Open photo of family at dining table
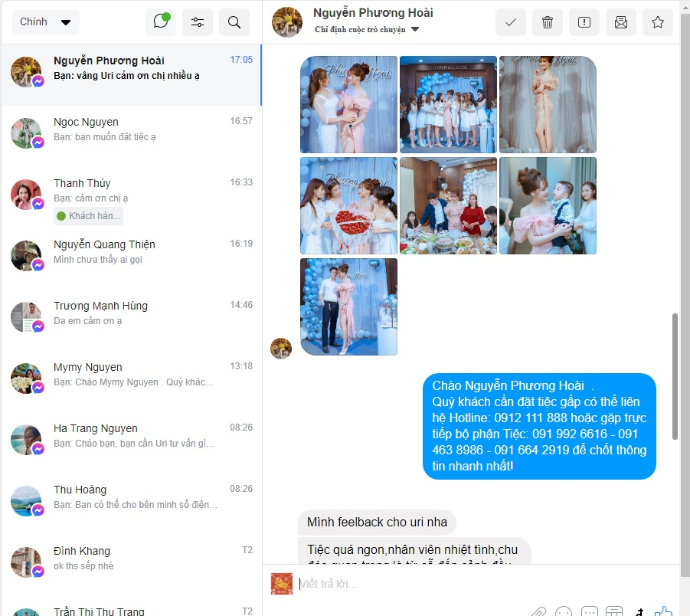The height and width of the screenshot is (616, 690). point(448,205)
